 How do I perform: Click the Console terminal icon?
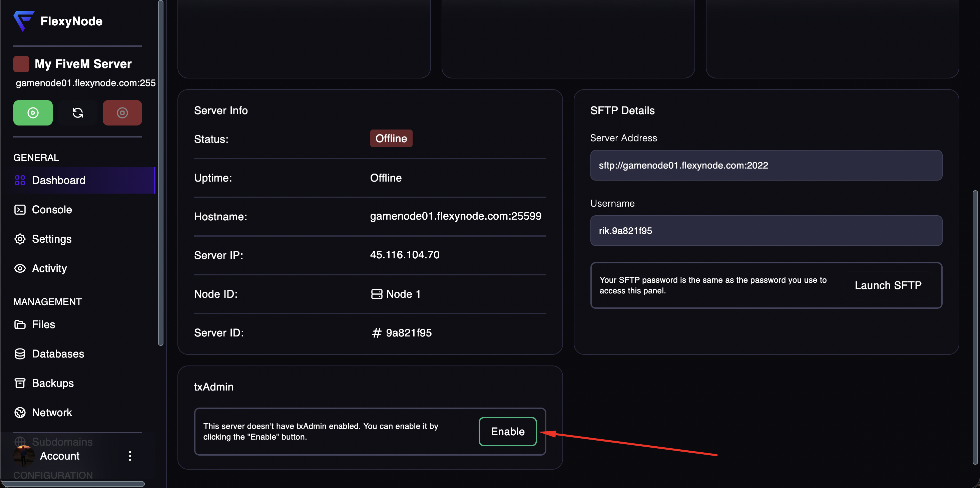pyautogui.click(x=20, y=210)
